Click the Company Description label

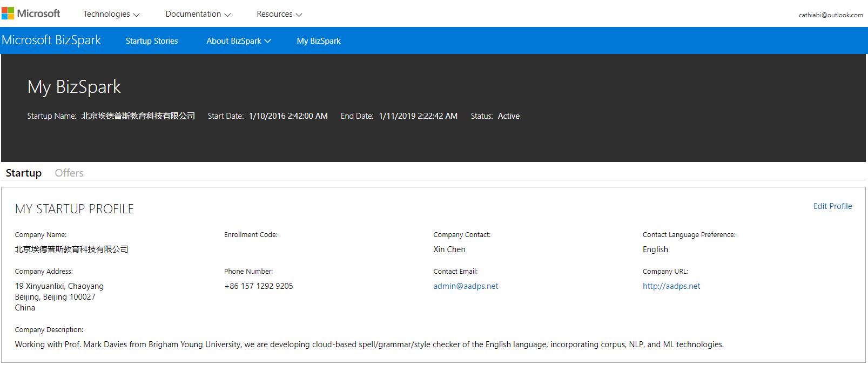click(49, 330)
